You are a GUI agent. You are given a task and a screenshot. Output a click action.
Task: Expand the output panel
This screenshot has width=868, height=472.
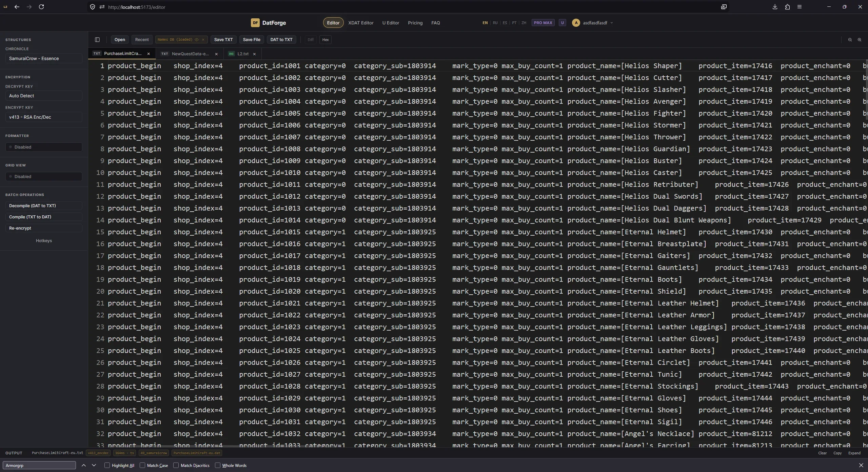point(854,453)
